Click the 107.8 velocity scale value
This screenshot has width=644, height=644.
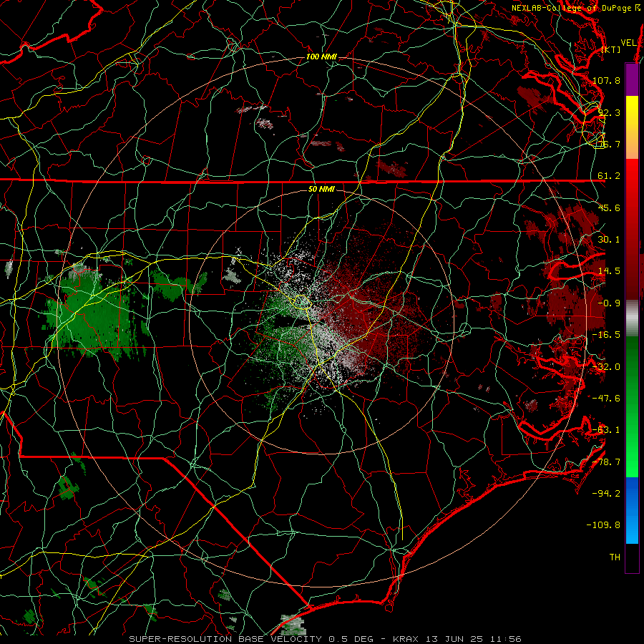click(x=606, y=80)
